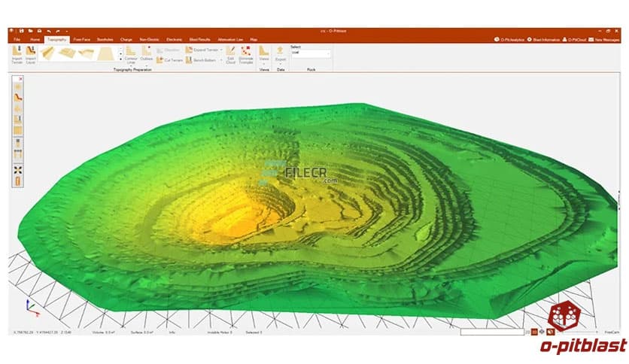
Task: Click the Import Layer icon
Action: click(30, 53)
